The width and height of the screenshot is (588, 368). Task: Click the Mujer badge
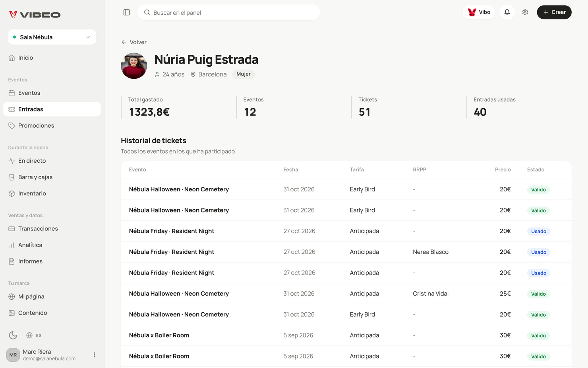[244, 74]
